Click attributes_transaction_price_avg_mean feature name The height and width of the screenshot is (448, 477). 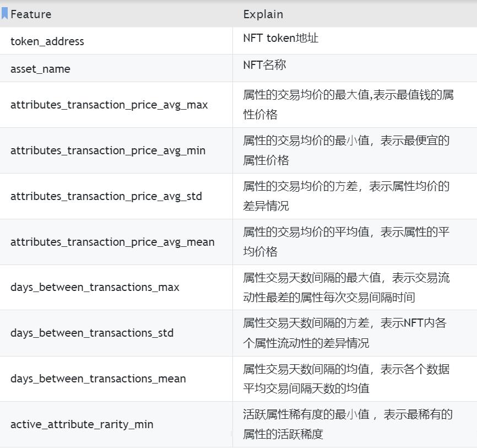tap(112, 242)
